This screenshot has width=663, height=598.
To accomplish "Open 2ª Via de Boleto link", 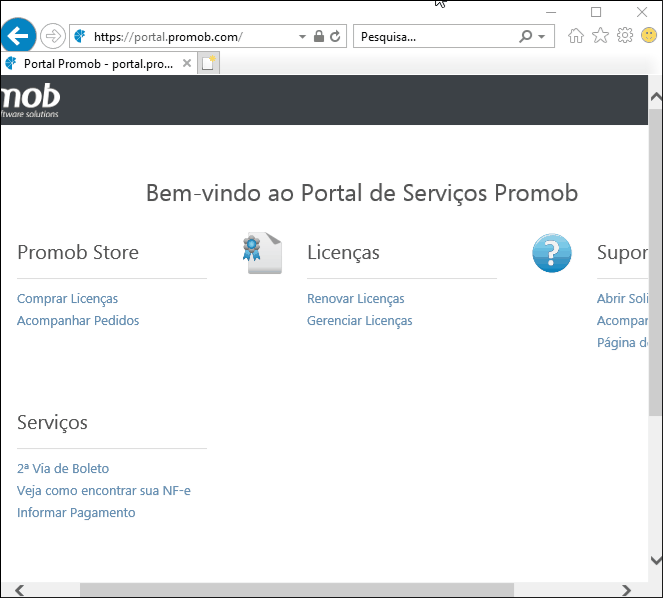I will click(x=63, y=469).
